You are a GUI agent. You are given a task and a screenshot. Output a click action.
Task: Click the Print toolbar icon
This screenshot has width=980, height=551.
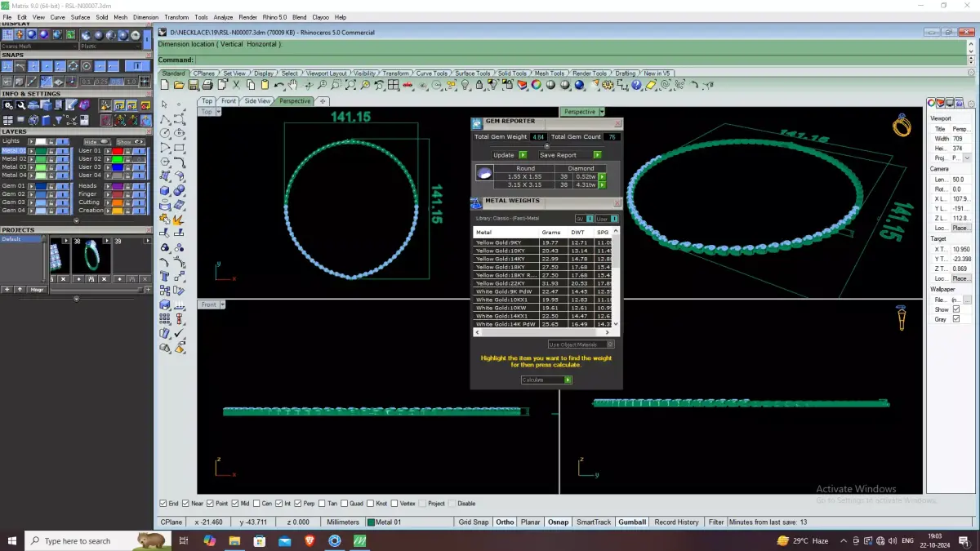(x=207, y=85)
